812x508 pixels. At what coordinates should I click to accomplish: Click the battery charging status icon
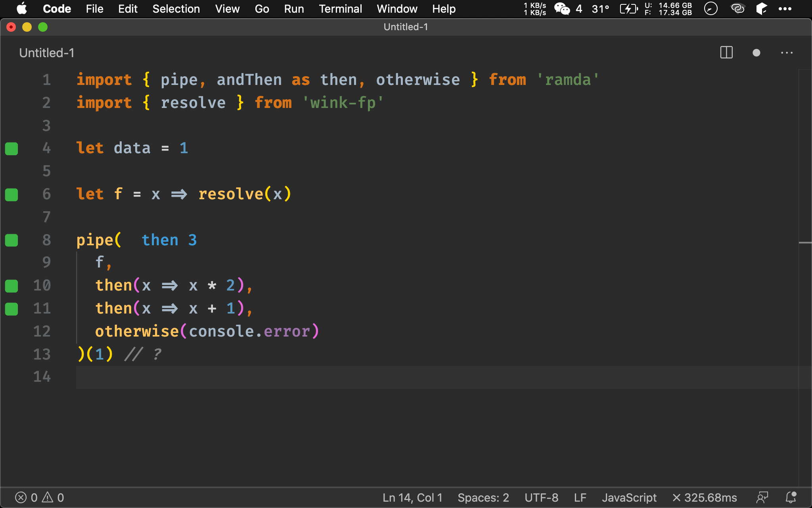tap(629, 9)
